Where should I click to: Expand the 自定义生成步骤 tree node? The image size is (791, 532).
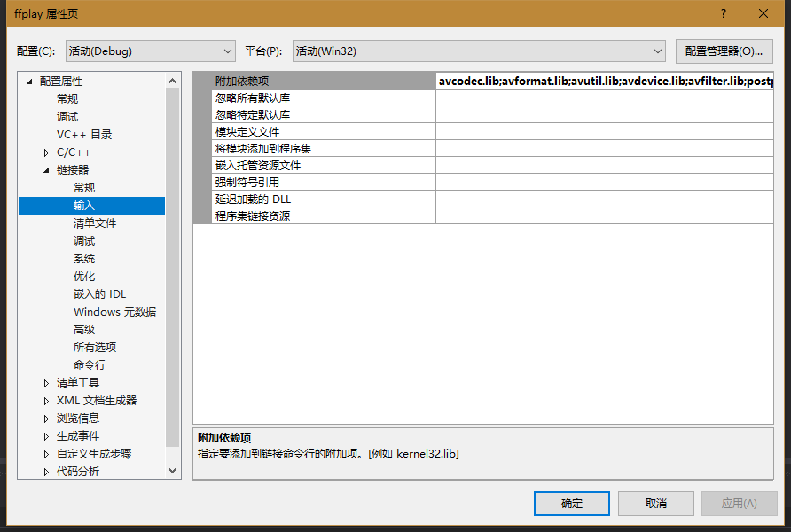pyautogui.click(x=46, y=453)
